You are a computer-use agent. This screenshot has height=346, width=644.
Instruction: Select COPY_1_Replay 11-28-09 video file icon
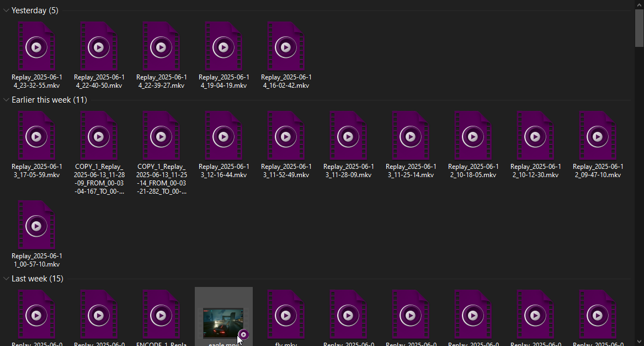(99, 135)
